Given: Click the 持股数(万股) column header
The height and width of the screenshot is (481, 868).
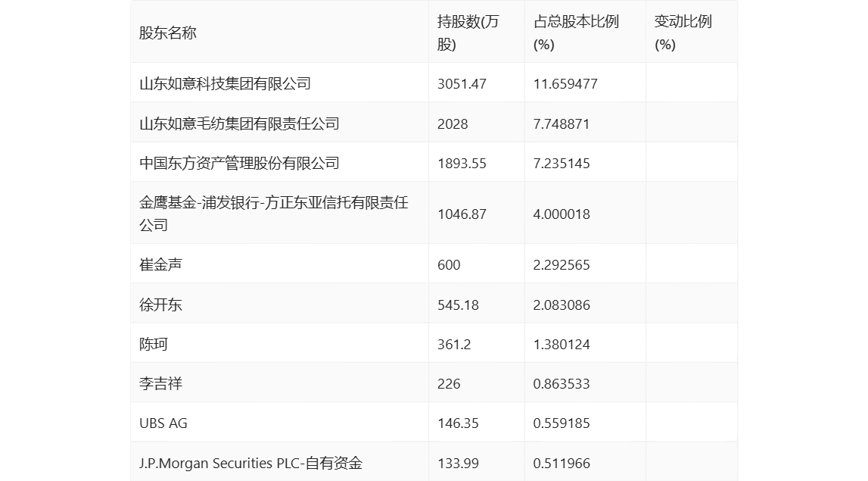Looking at the screenshot, I should click(468, 33).
